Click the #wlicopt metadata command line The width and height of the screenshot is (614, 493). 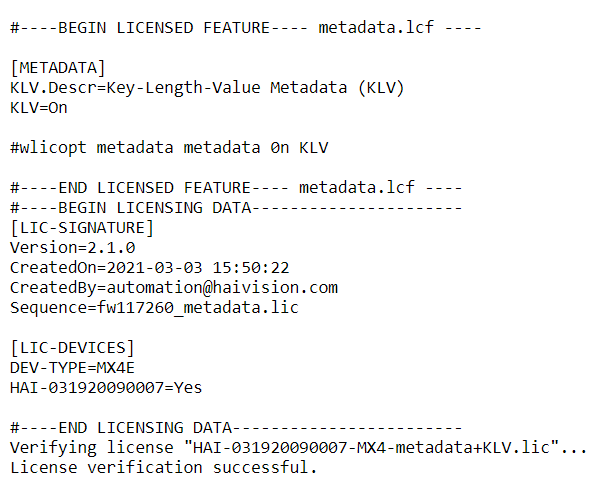(169, 148)
